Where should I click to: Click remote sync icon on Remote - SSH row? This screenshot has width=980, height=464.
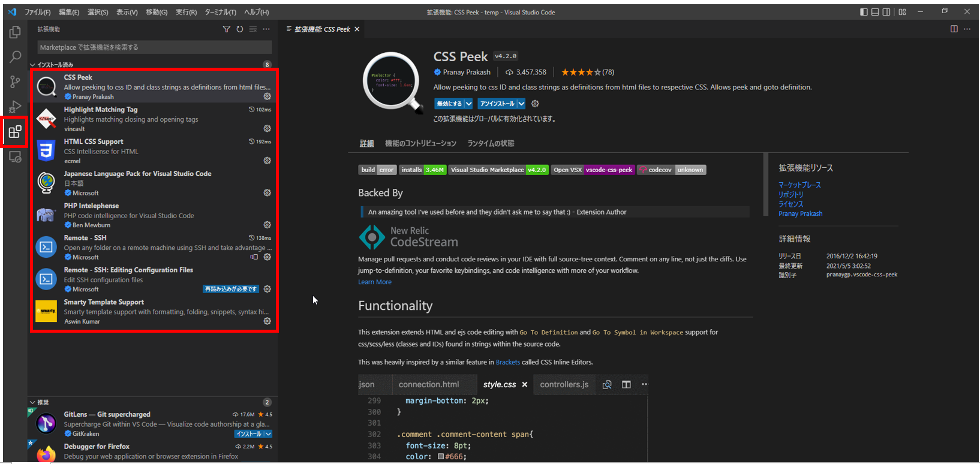(x=254, y=257)
